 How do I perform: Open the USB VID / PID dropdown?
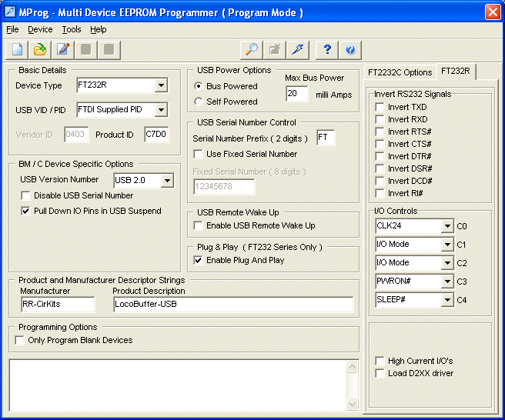click(161, 110)
